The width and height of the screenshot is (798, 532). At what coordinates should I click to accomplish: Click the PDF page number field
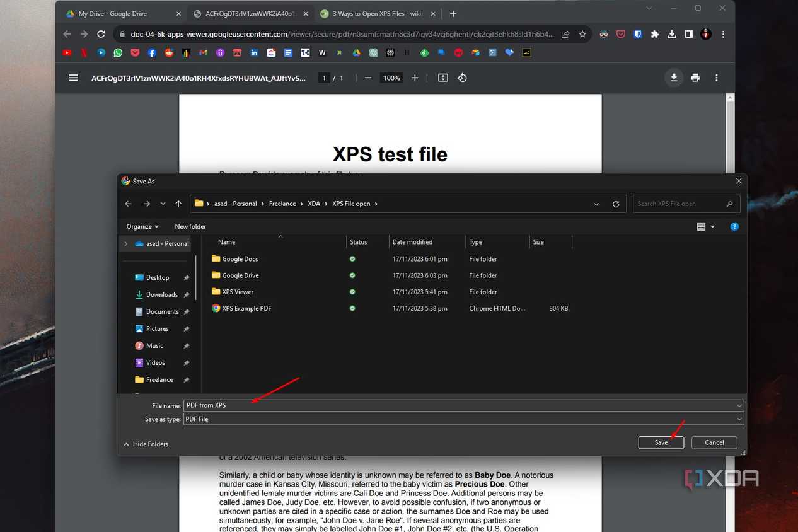(x=324, y=78)
